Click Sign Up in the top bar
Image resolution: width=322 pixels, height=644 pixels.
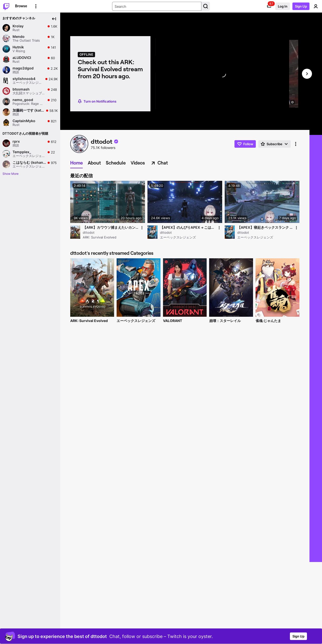coord(301,6)
